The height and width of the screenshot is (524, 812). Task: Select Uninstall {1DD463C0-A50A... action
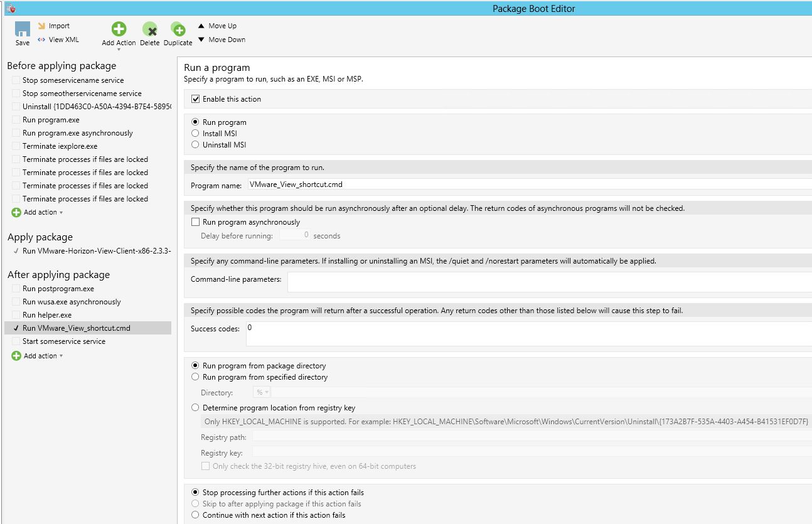point(97,107)
